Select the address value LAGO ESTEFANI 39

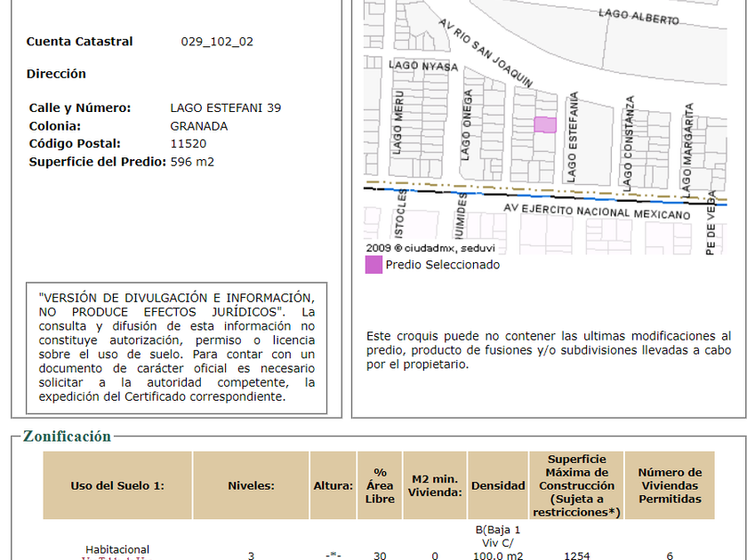[225, 108]
